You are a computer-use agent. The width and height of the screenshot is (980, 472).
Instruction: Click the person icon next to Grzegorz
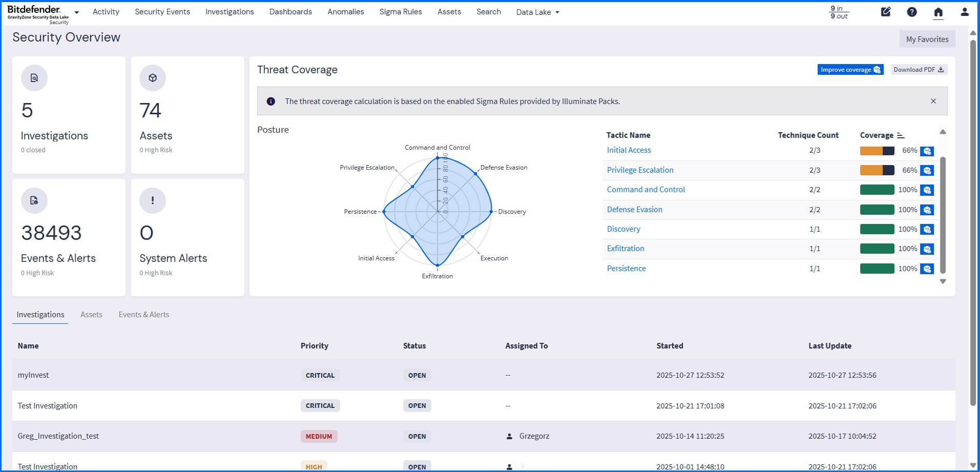coord(509,436)
